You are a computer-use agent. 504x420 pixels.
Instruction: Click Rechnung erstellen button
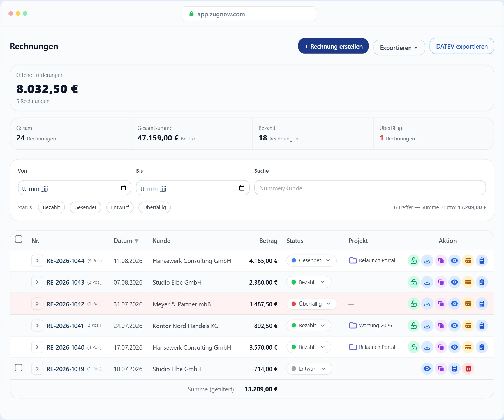[333, 46]
